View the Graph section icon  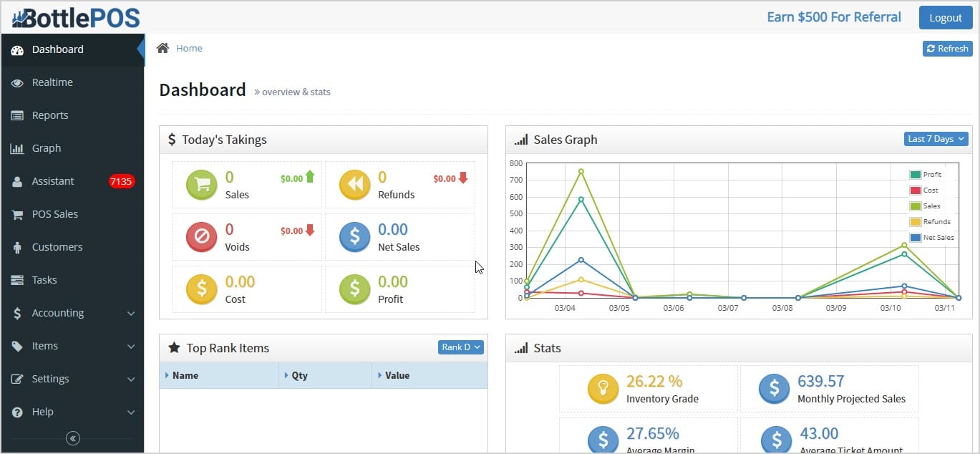click(x=18, y=148)
